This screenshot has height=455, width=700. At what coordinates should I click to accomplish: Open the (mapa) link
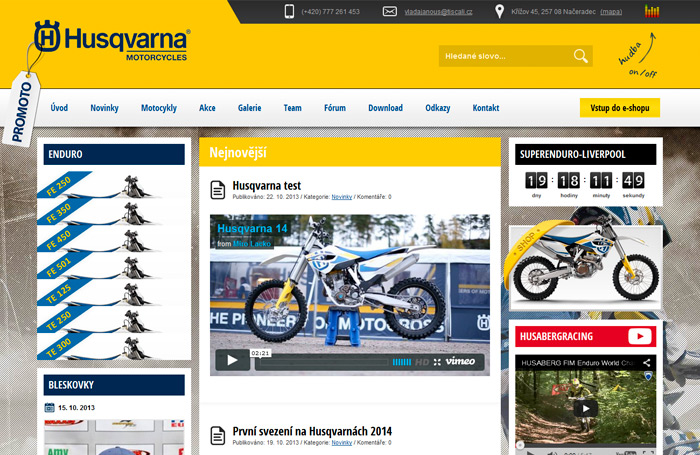[611, 12]
